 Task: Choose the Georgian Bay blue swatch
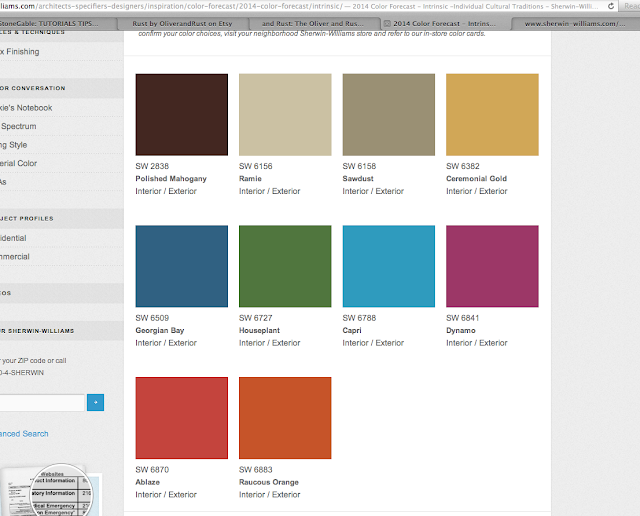coord(182,266)
